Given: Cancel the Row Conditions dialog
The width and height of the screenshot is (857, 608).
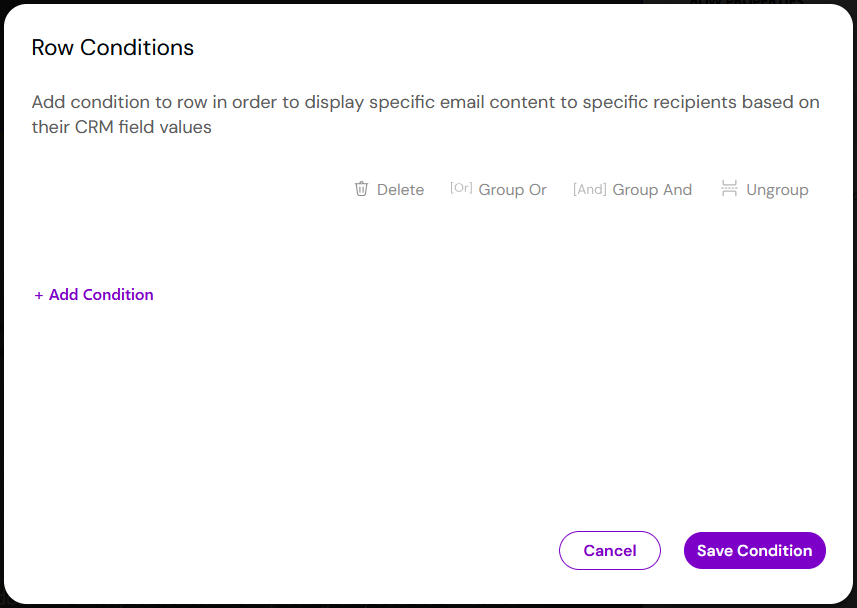Looking at the screenshot, I should pos(609,550).
